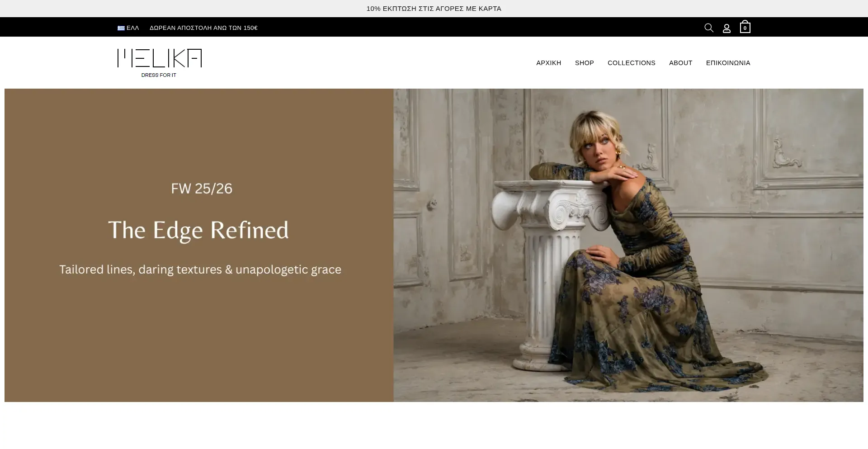Go to the ΑΡΧΙΚΗ menu item

tap(548, 63)
